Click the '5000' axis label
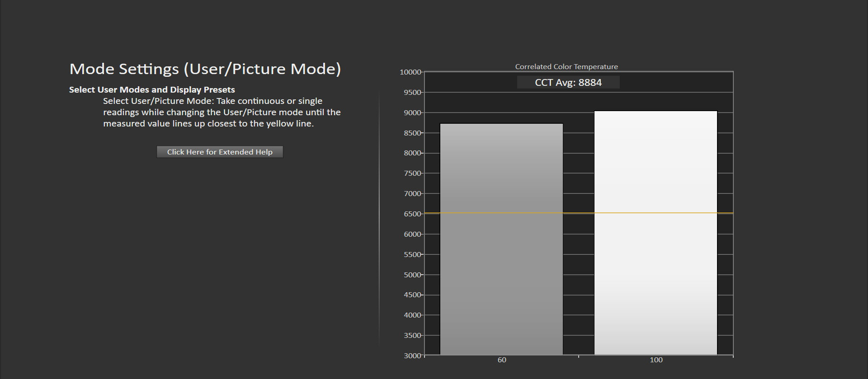The height and width of the screenshot is (379, 868). pos(413,275)
